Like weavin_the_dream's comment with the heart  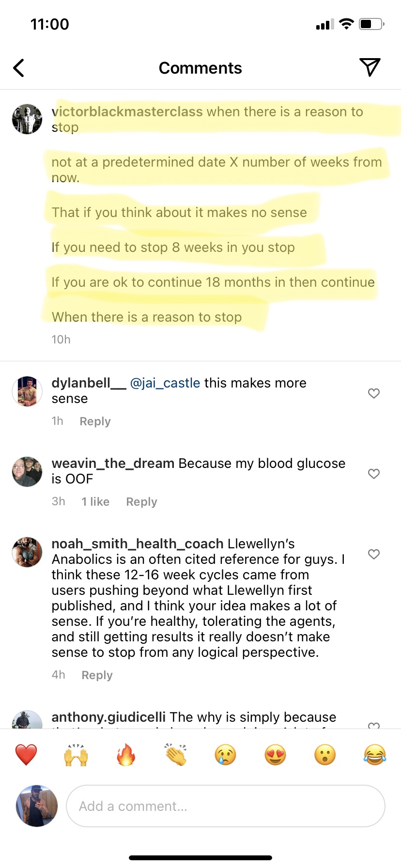point(374,474)
